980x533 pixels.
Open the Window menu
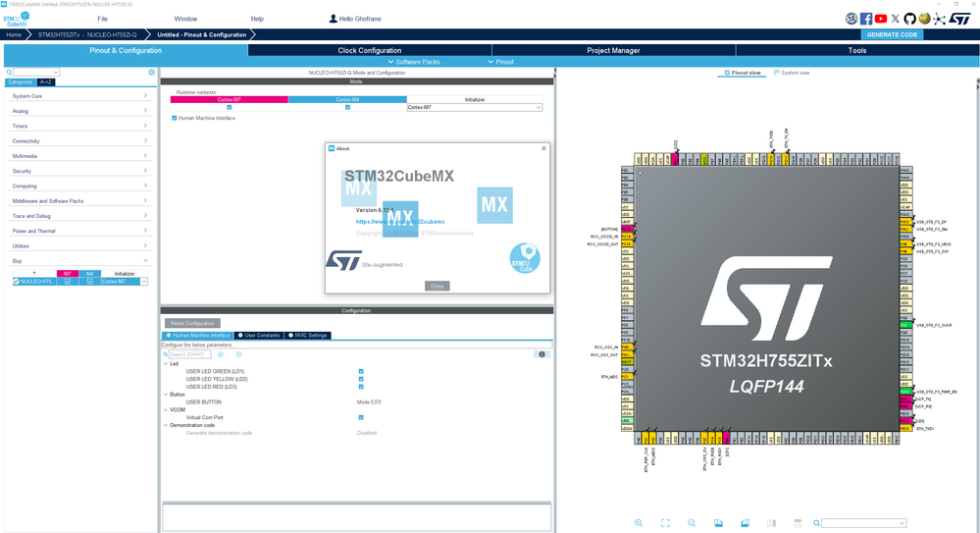[x=185, y=19]
